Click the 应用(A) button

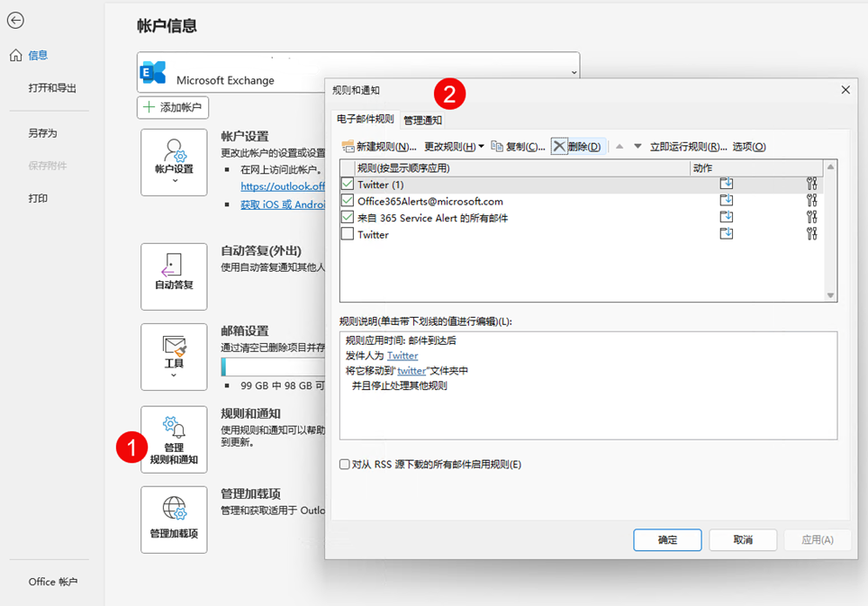point(818,539)
